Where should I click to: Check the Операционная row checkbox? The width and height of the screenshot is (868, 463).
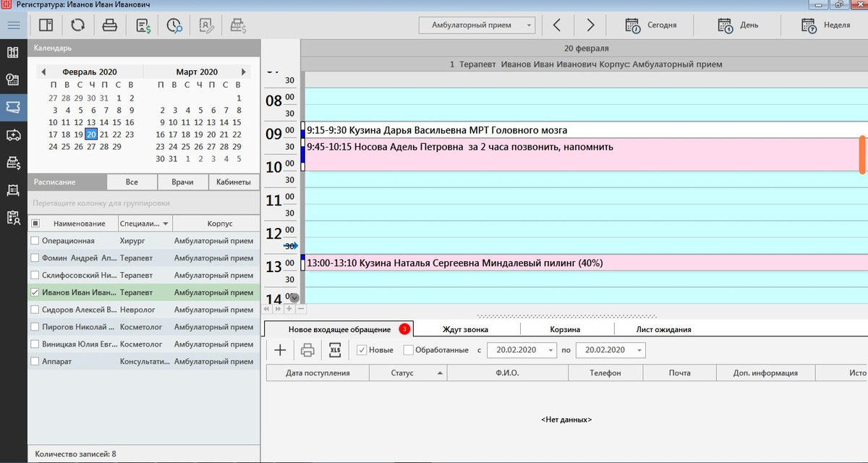click(35, 241)
